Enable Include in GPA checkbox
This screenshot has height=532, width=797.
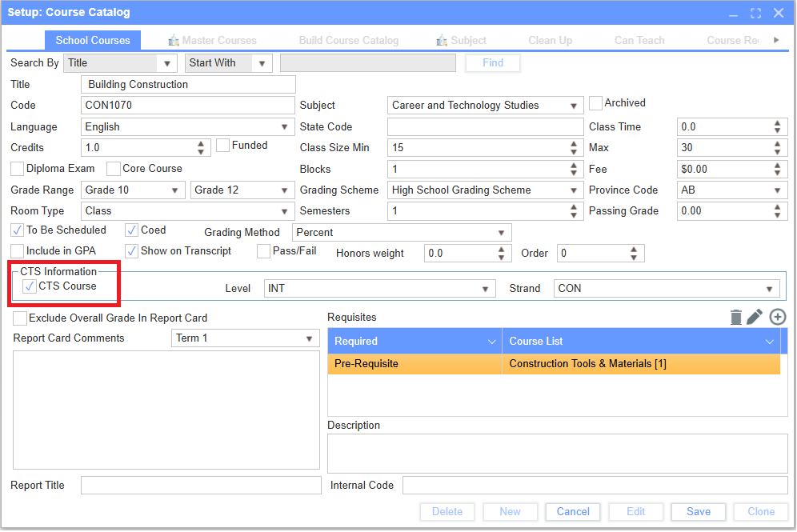pos(18,251)
